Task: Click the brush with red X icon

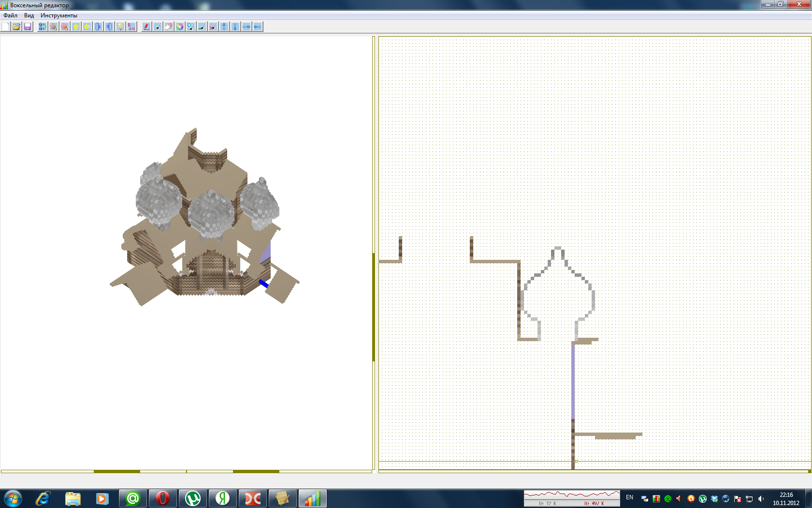Action: [213, 27]
